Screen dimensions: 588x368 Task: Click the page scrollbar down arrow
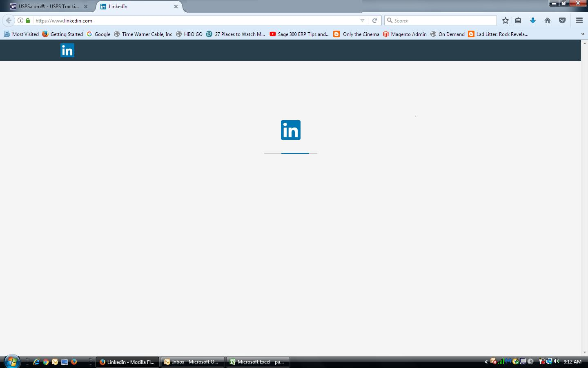coord(584,352)
